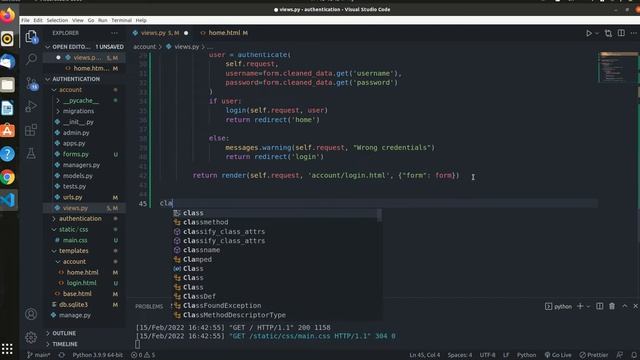This screenshot has width=640, height=360.
Task: Switch to the home.html editor tab
Action: tap(224, 33)
